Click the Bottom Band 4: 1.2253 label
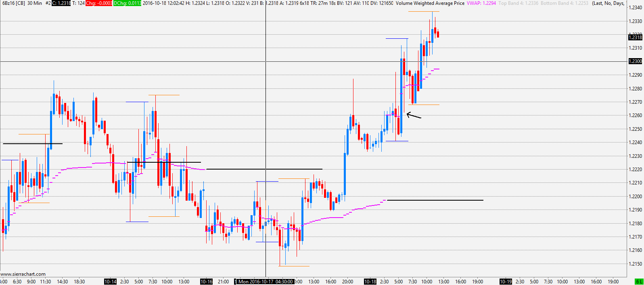 point(564,3)
